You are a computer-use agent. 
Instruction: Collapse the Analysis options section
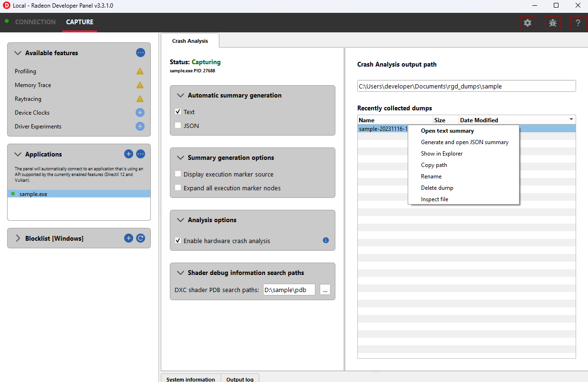pos(180,220)
